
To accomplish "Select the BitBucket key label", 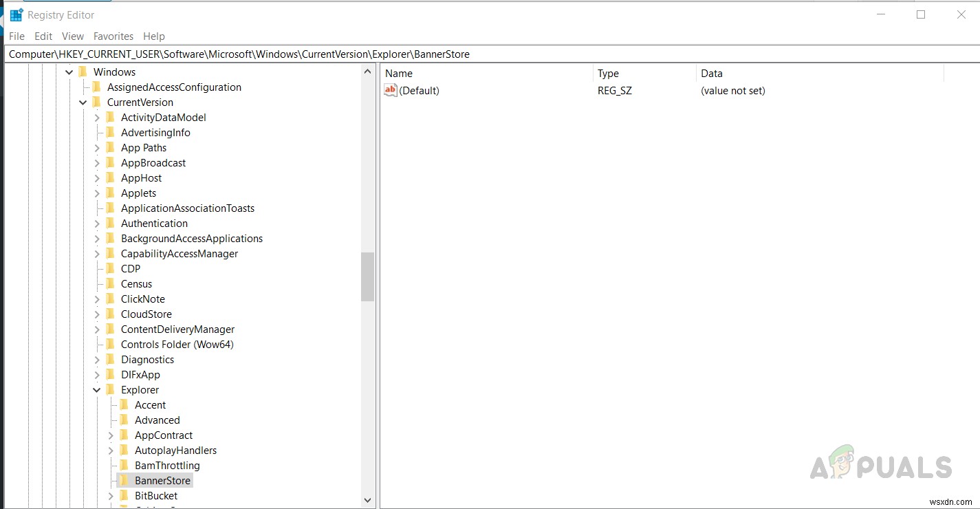I will point(156,496).
